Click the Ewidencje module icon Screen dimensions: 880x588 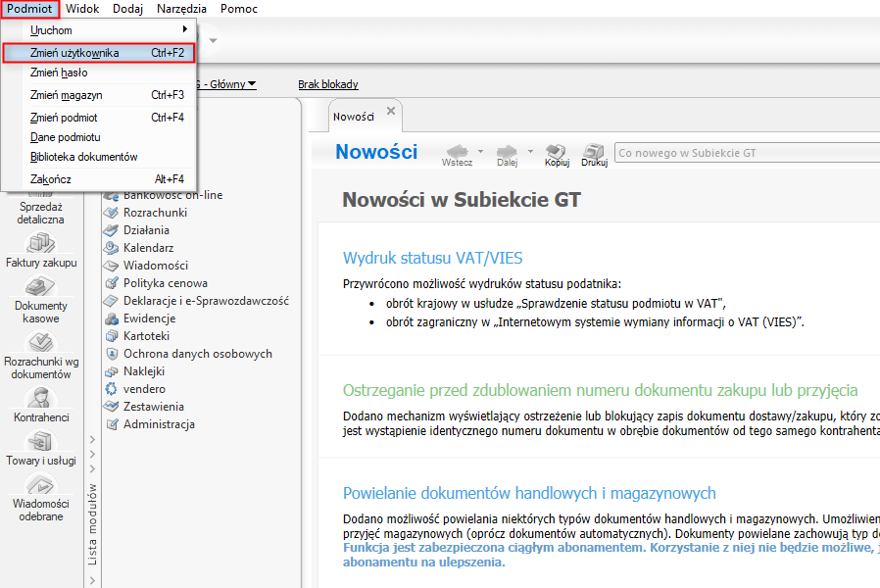pyautogui.click(x=112, y=318)
